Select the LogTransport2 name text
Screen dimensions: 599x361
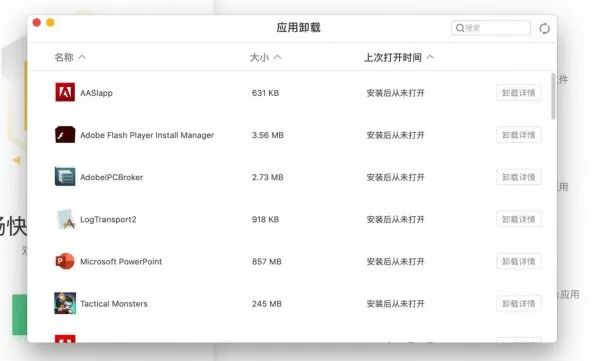[108, 219]
